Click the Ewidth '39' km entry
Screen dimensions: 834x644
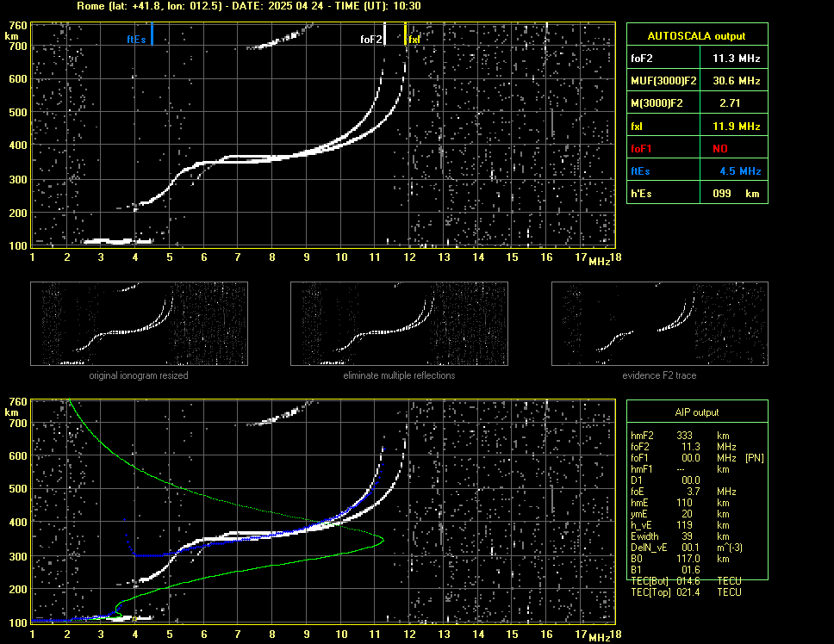click(687, 536)
